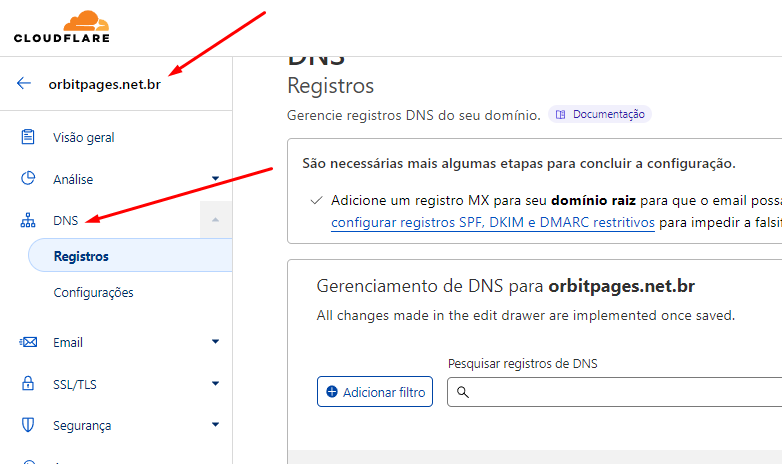Viewport: 782px width, 464px height.
Task: Expand the Análise submenu arrow
Action: [215, 179]
